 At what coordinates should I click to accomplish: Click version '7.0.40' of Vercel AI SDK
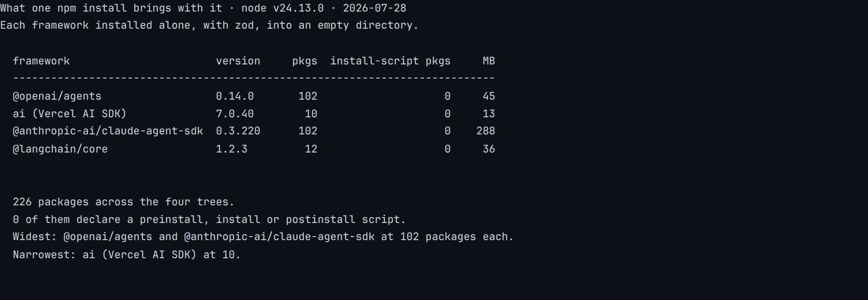tap(235, 114)
